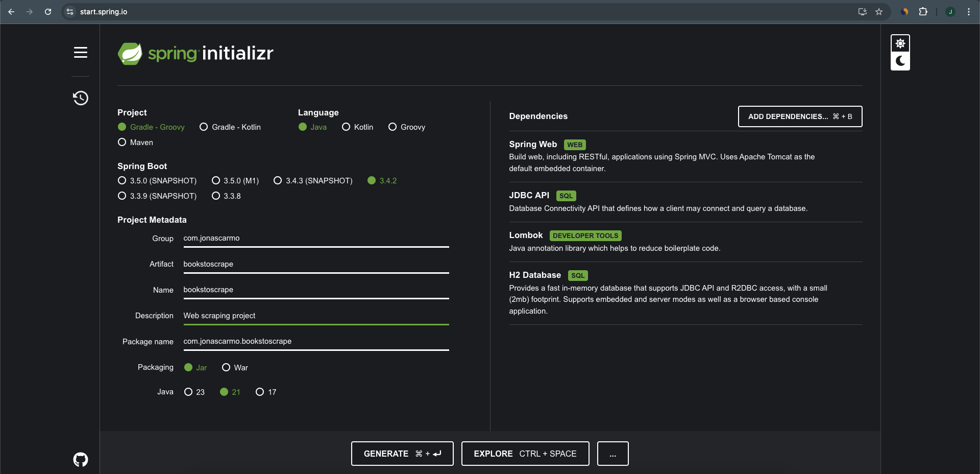Click the SQL badge next to JDBC API
Viewport: 980px width, 474px height.
[566, 196]
